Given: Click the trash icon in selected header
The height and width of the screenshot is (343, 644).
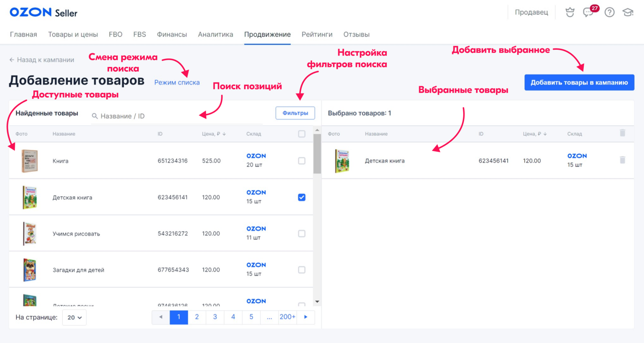Looking at the screenshot, I should 623,133.
